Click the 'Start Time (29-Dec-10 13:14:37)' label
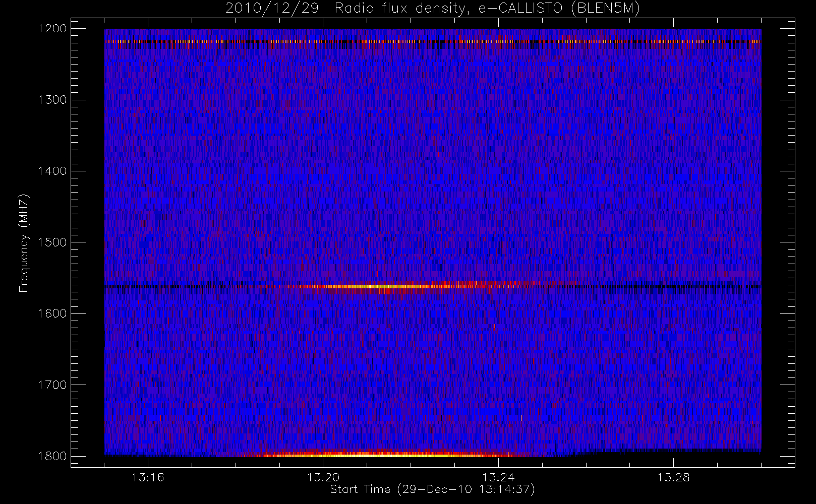This screenshot has width=816, height=504. [432, 489]
